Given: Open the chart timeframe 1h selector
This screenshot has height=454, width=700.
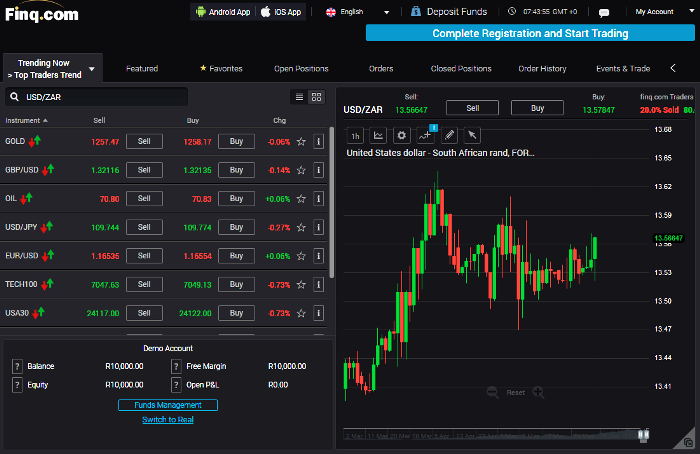Looking at the screenshot, I should point(355,136).
